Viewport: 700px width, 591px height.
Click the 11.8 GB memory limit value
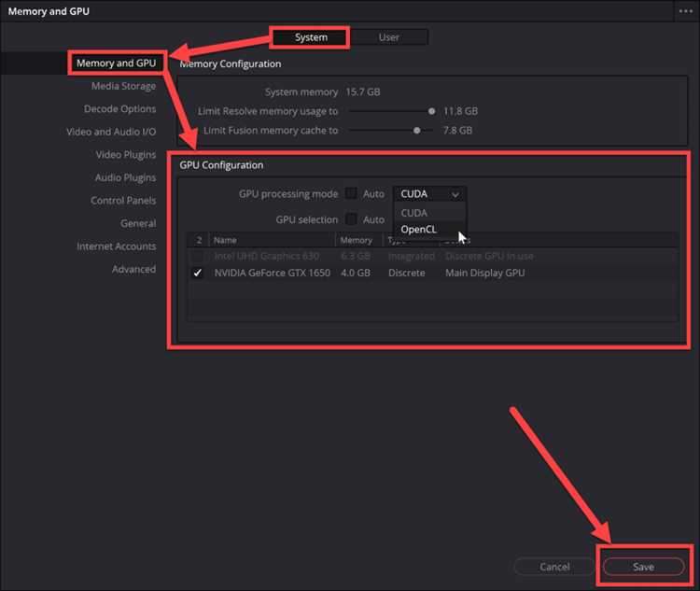(460, 111)
